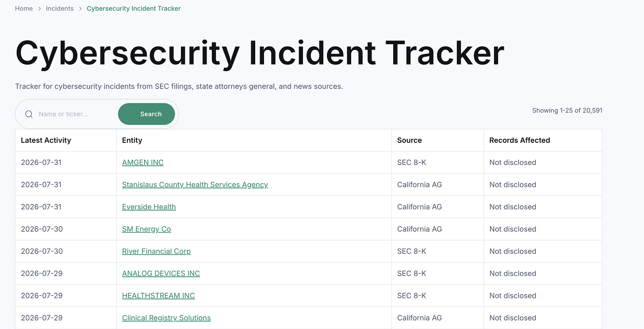
Task: Click the green Search button
Action: pyautogui.click(x=146, y=114)
